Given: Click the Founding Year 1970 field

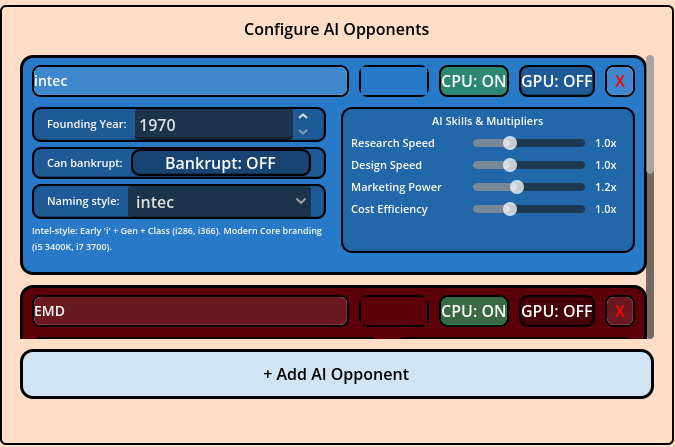Looking at the screenshot, I should point(214,124).
